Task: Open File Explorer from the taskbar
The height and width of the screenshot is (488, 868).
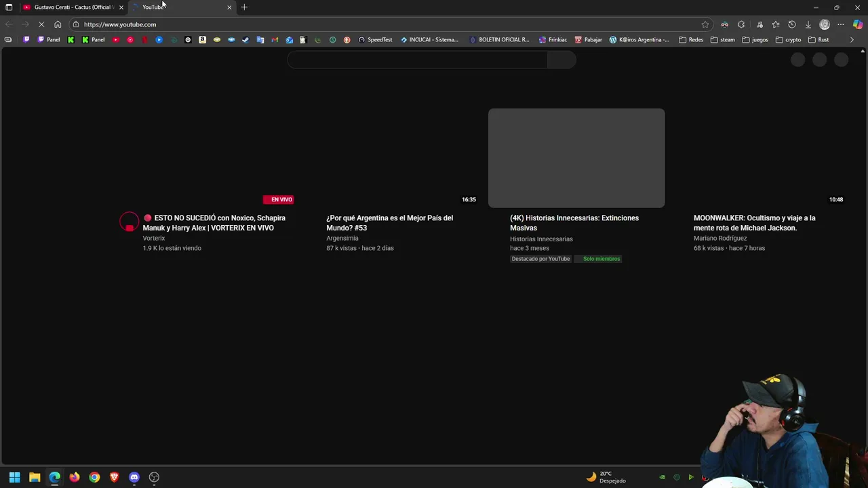Action: click(x=35, y=477)
